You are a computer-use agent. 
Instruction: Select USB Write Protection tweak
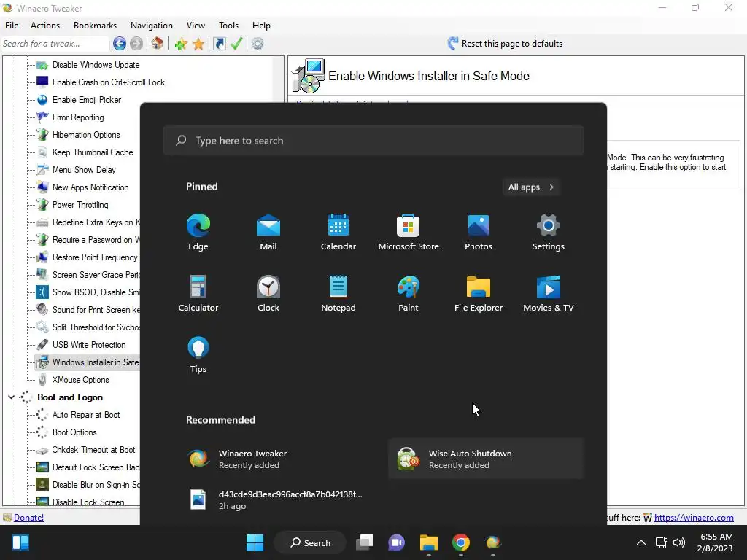tap(89, 345)
